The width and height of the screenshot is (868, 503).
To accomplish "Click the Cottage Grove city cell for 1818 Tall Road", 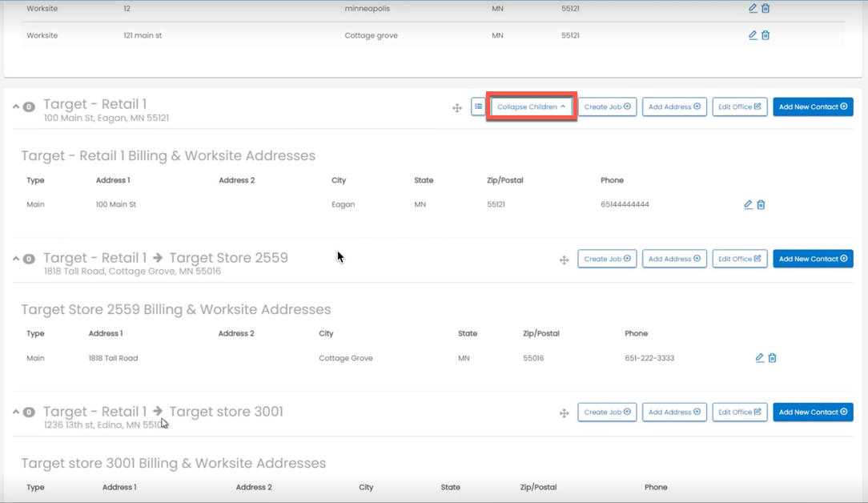I will (x=345, y=358).
